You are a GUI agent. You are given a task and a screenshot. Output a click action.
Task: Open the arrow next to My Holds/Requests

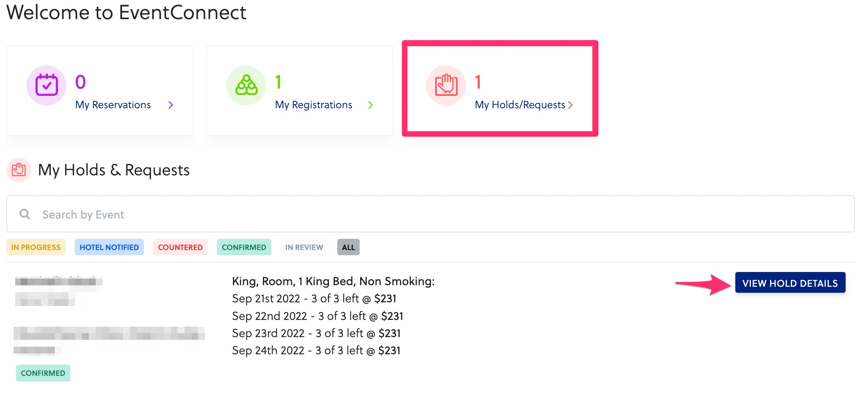coord(570,105)
